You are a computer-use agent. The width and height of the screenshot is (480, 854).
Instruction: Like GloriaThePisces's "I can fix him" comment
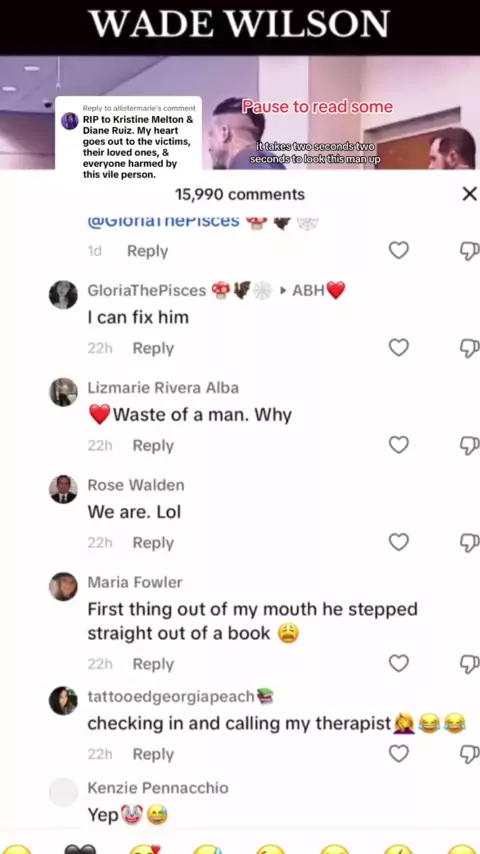399,347
